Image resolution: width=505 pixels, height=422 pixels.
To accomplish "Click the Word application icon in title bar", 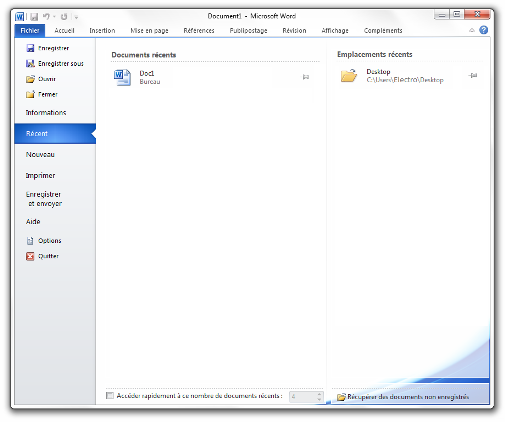I will (x=20, y=16).
